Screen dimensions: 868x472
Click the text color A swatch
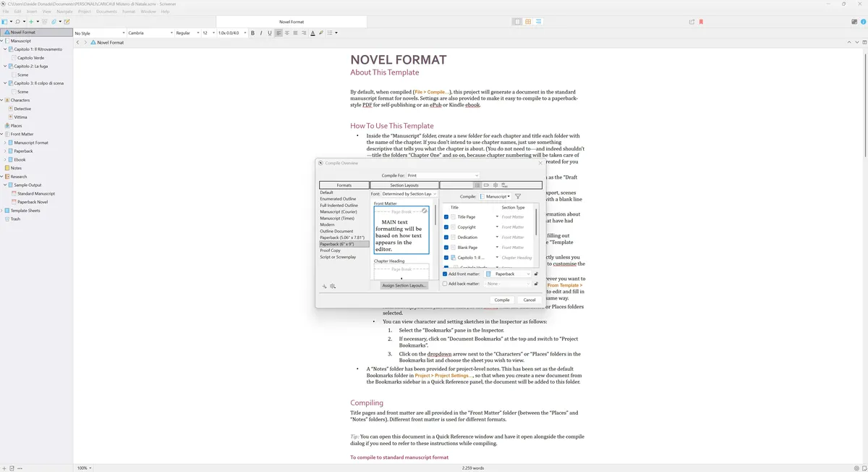click(x=312, y=33)
